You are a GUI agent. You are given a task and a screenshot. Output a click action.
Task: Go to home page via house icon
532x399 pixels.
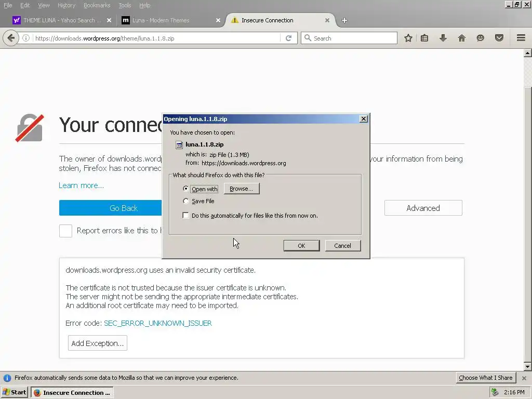pos(462,38)
